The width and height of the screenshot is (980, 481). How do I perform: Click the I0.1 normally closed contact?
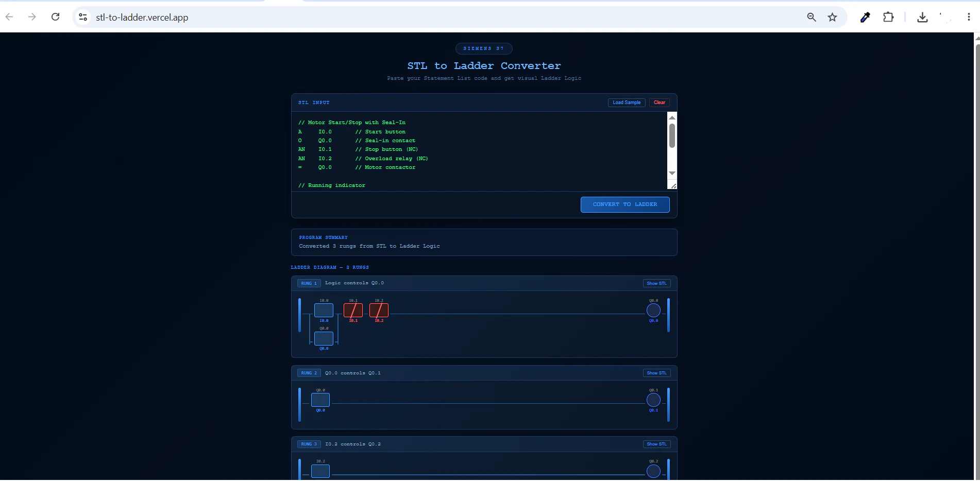[x=353, y=311]
